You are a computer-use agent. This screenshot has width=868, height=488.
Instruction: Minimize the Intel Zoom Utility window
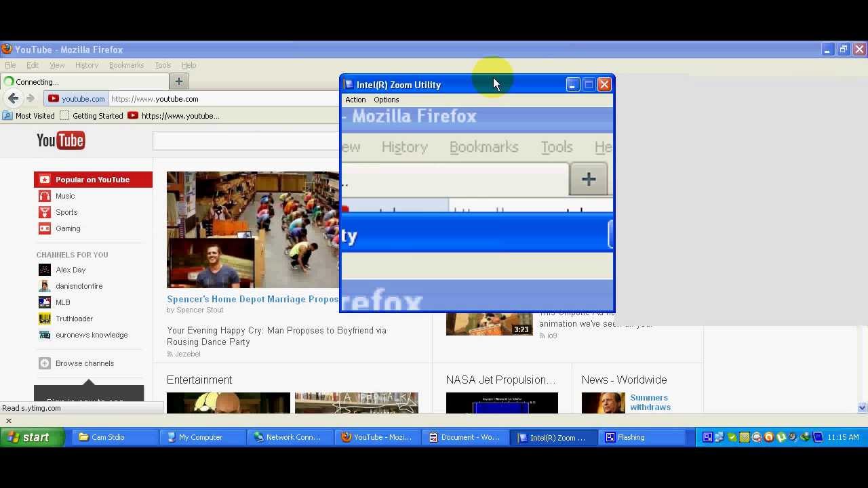[x=572, y=85]
